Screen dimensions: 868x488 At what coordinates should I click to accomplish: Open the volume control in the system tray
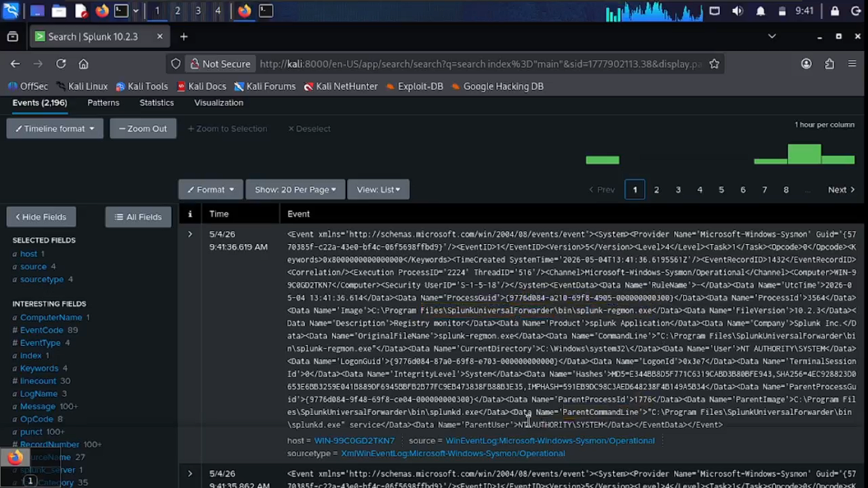[x=737, y=11]
